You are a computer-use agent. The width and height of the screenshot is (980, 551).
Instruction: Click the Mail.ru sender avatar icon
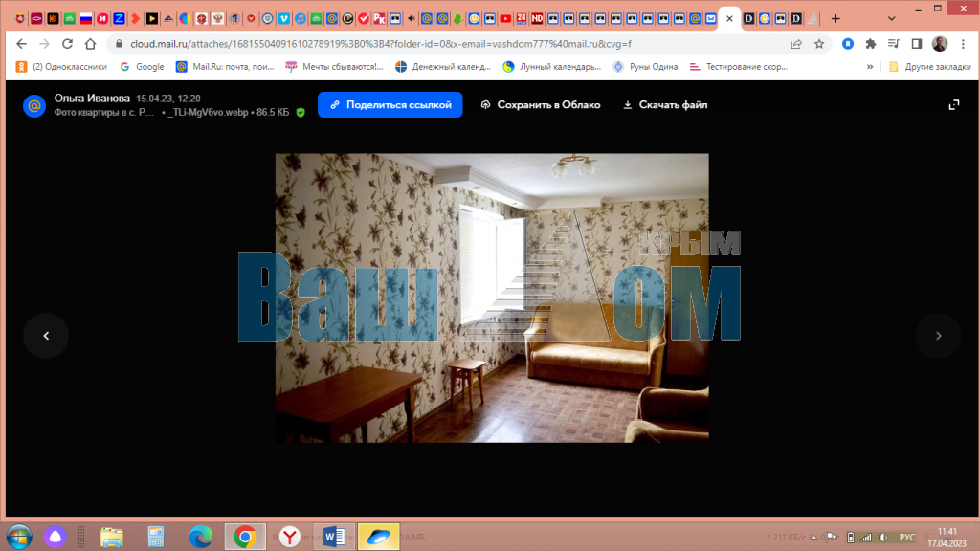(x=34, y=105)
